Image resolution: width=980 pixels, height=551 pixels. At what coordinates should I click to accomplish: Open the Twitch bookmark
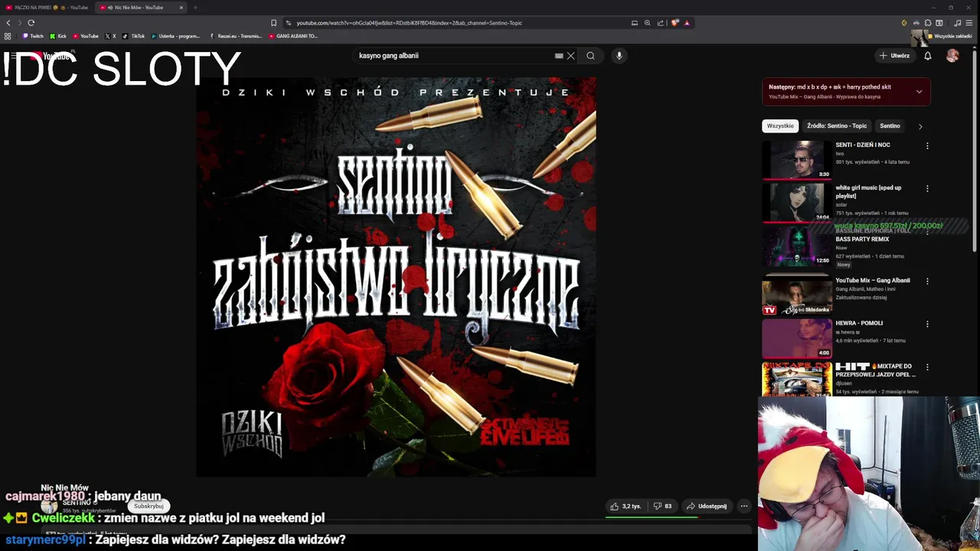click(33, 36)
